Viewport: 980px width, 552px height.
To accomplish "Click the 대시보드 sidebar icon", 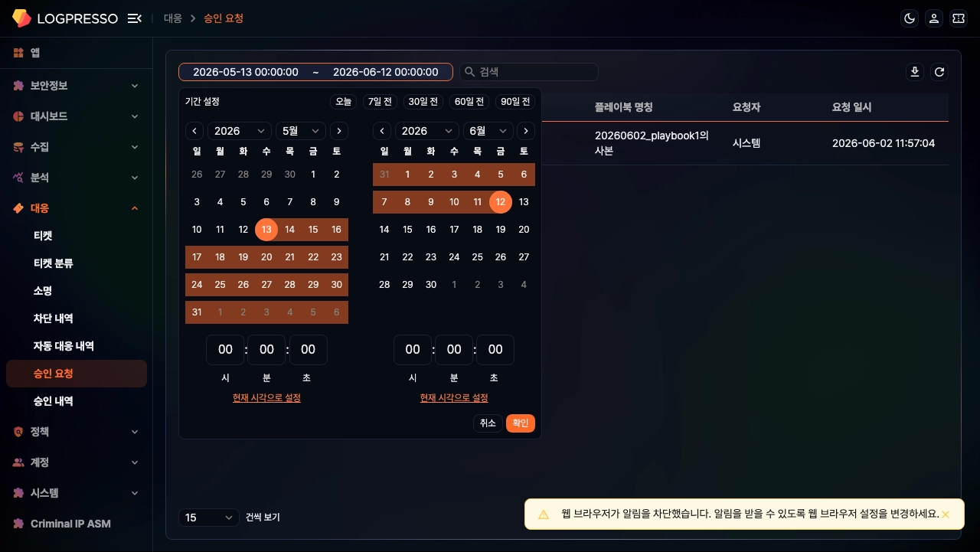I will click(x=18, y=116).
